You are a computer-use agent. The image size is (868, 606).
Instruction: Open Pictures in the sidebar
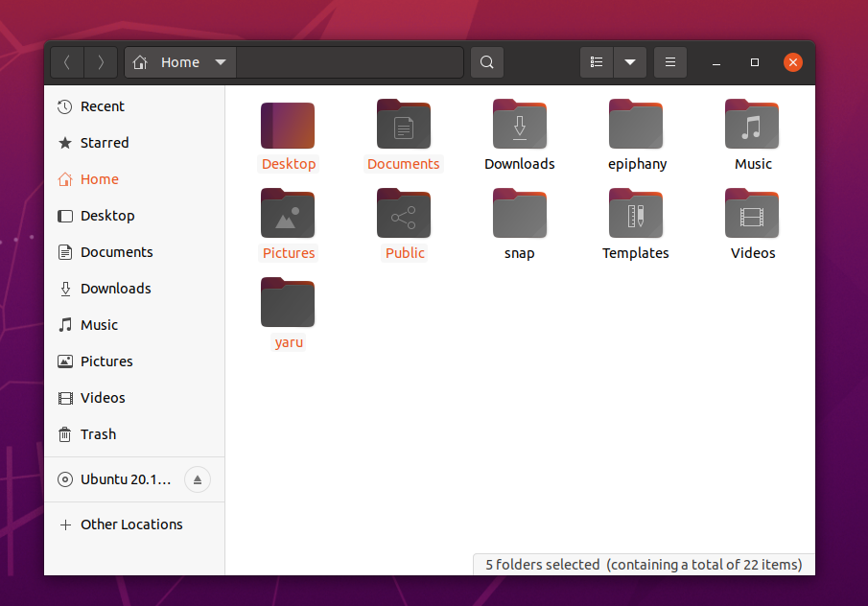(134, 361)
